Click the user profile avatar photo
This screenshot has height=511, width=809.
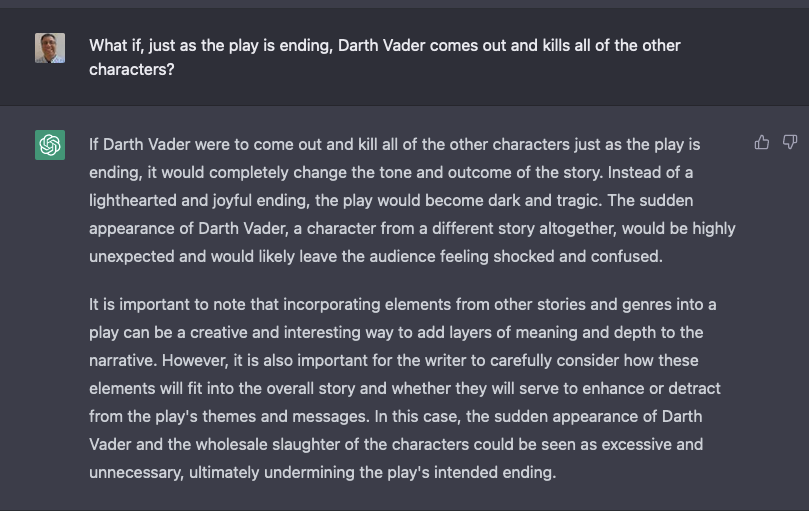(50, 48)
